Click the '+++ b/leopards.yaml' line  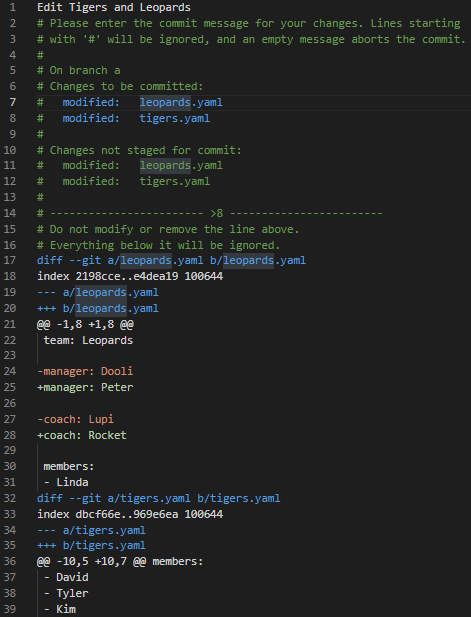coord(98,308)
